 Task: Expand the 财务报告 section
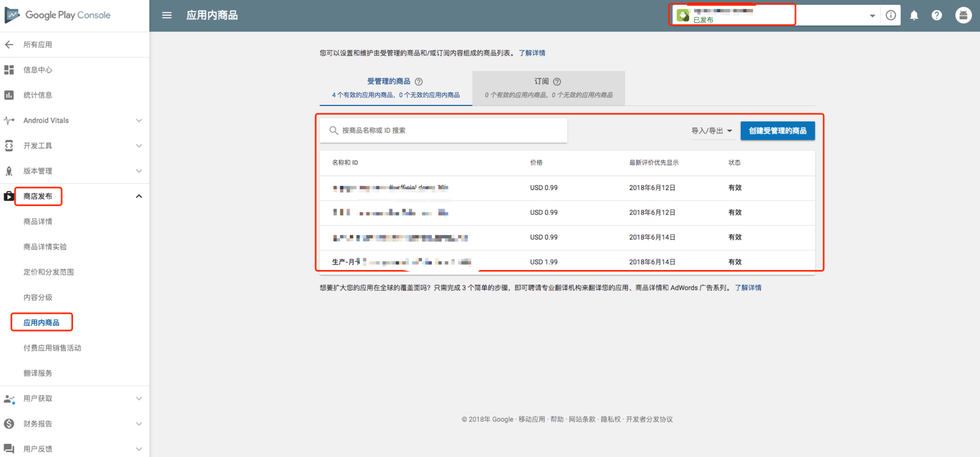(139, 423)
